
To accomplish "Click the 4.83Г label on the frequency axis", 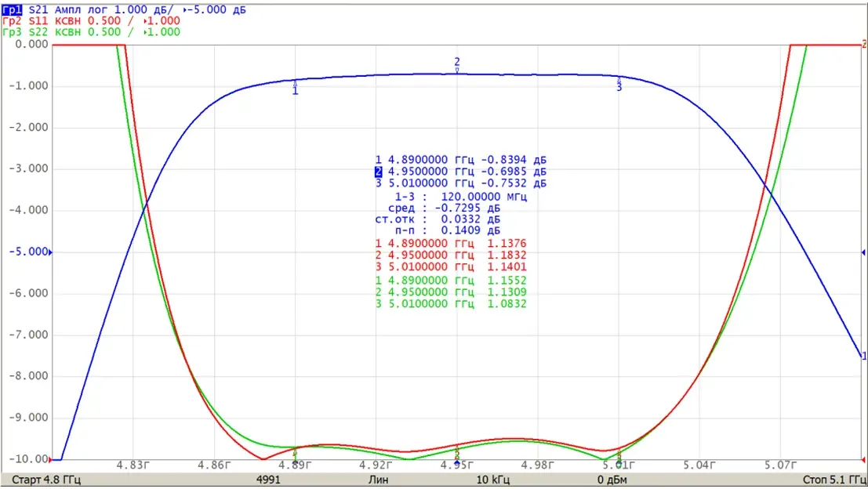I will 133,465.
